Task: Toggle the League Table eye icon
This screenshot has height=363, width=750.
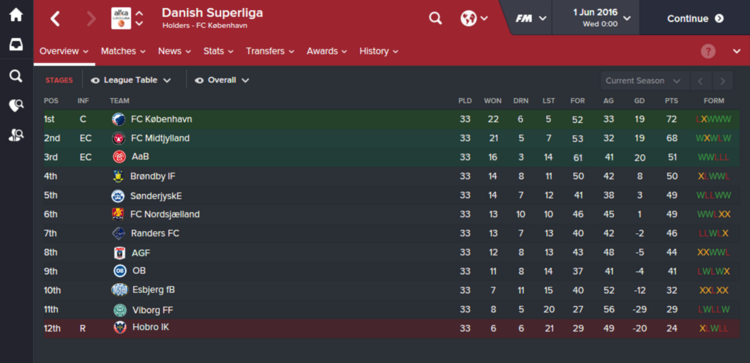Action: [x=95, y=80]
